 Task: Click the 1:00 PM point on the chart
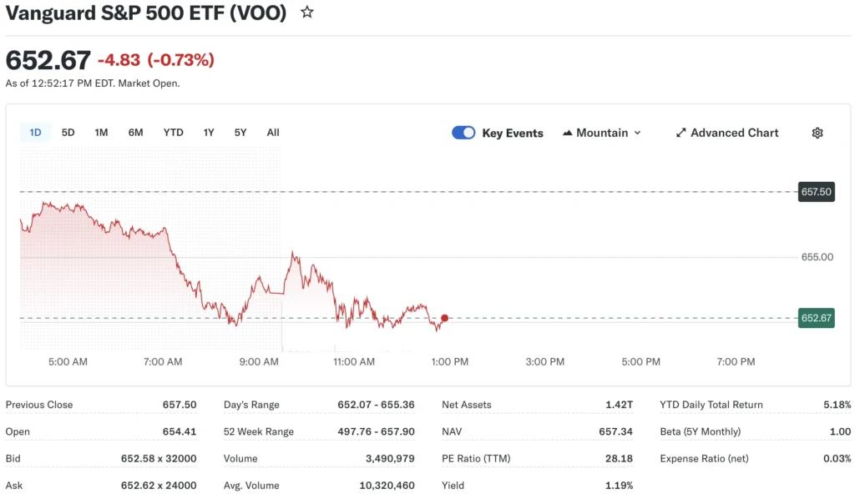point(449,362)
